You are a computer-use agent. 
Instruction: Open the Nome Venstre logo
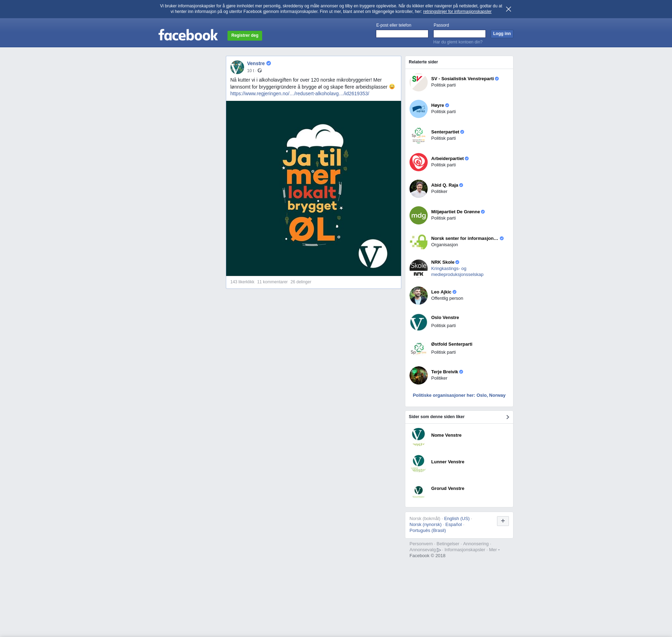pos(419,437)
